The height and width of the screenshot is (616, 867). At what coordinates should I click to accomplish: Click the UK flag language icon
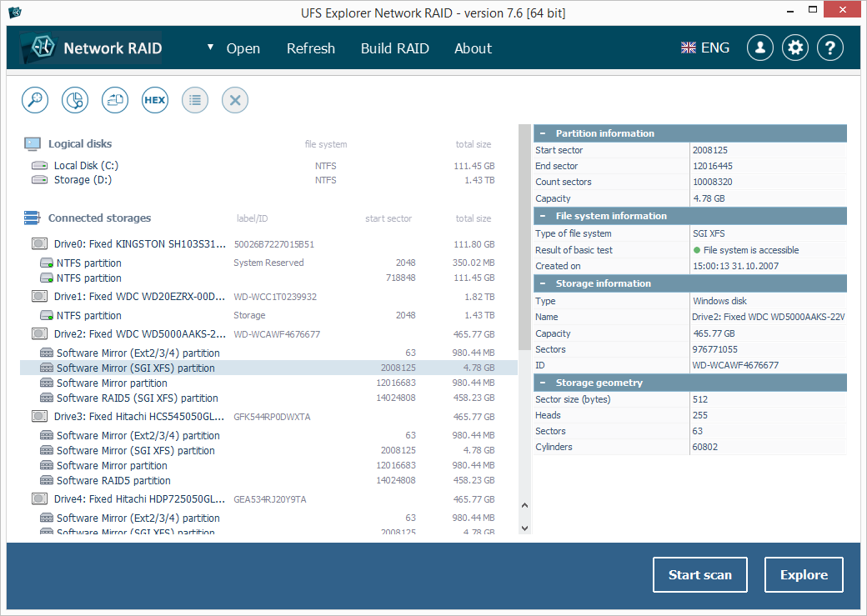click(x=689, y=48)
